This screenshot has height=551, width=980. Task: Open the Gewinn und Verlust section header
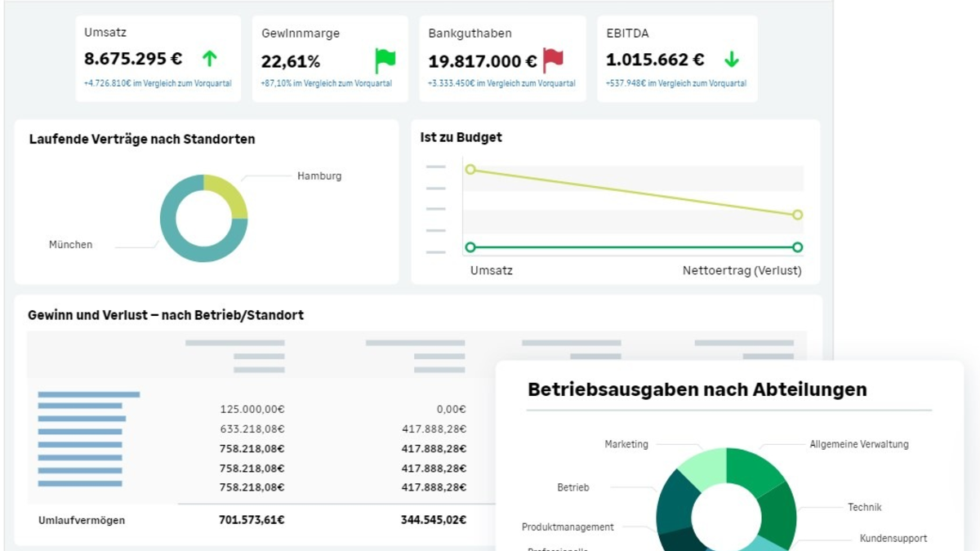(x=167, y=315)
